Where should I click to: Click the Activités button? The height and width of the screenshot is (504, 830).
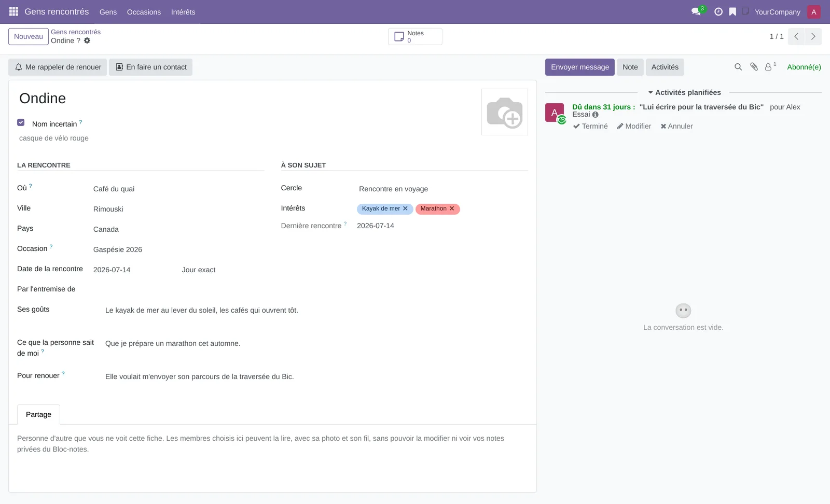665,67
